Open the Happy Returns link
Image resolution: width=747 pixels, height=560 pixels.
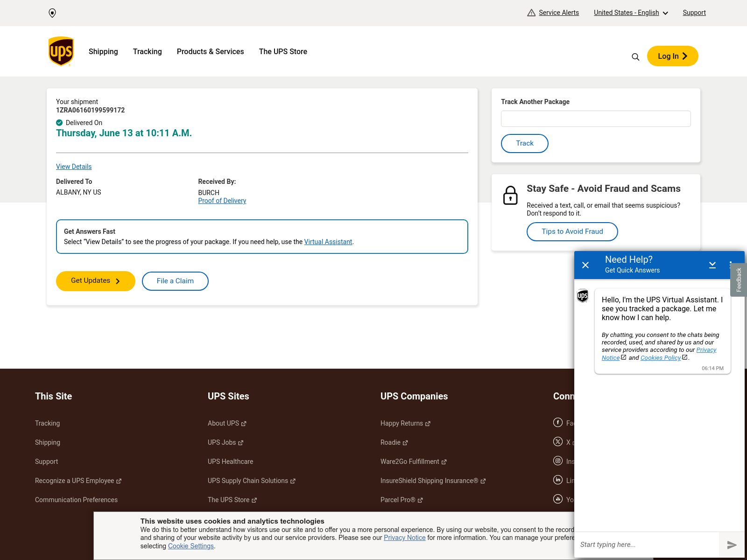(x=405, y=423)
